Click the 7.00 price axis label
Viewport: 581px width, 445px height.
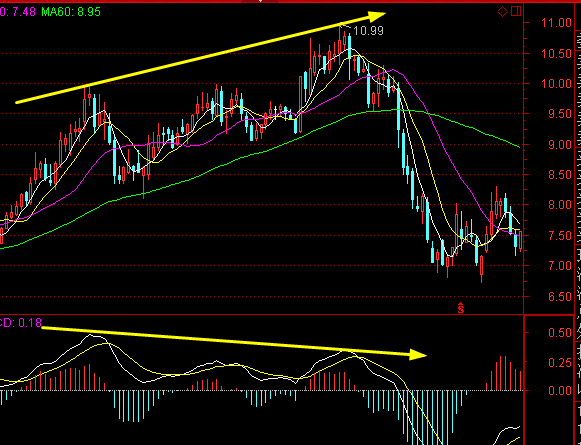tap(559, 266)
